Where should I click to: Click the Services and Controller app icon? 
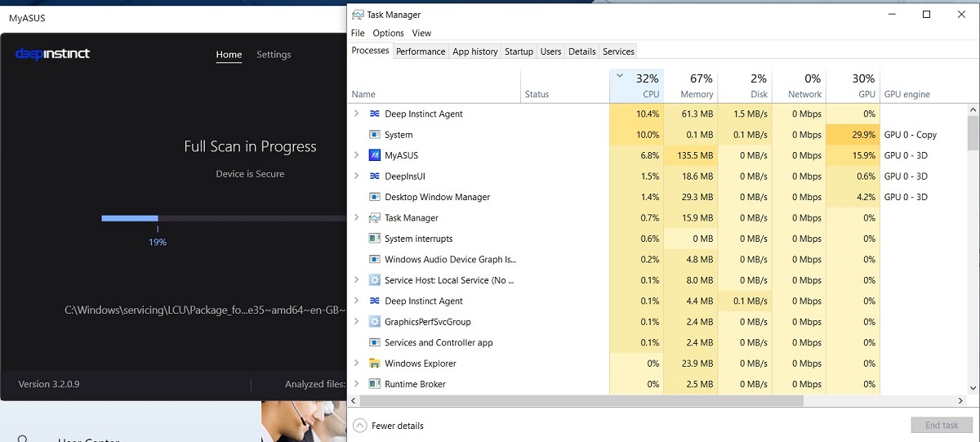pyautogui.click(x=375, y=342)
